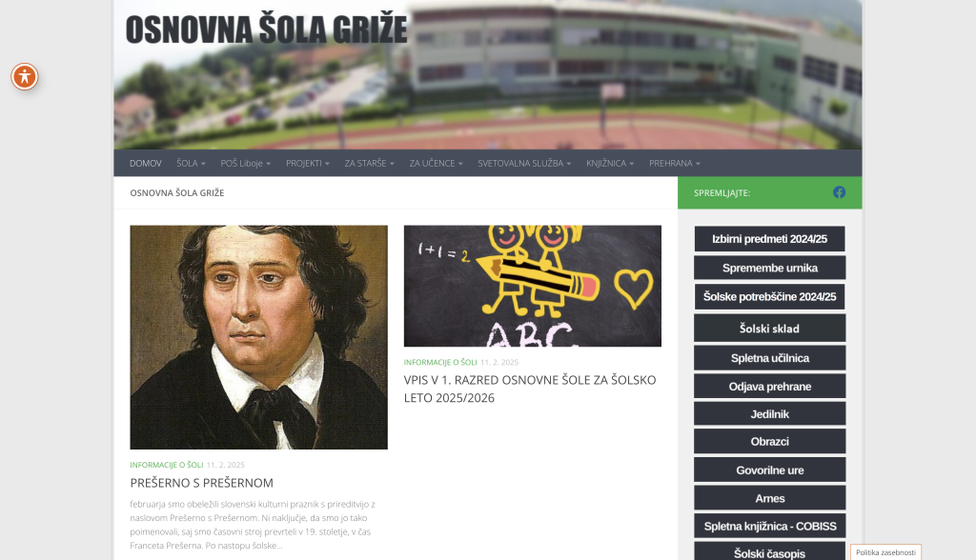Open the Prešeren portrait article thumbnail
Image resolution: width=976 pixels, height=560 pixels.
pyautogui.click(x=258, y=336)
